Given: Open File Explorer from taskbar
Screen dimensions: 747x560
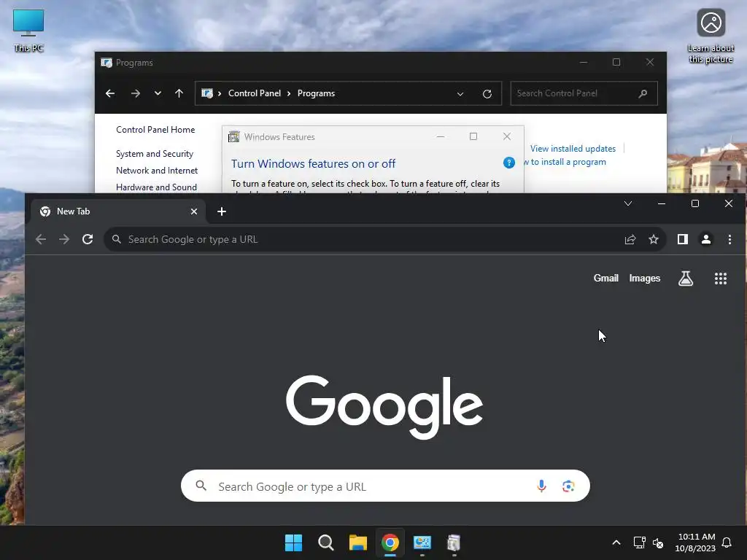Looking at the screenshot, I should (x=357, y=542).
